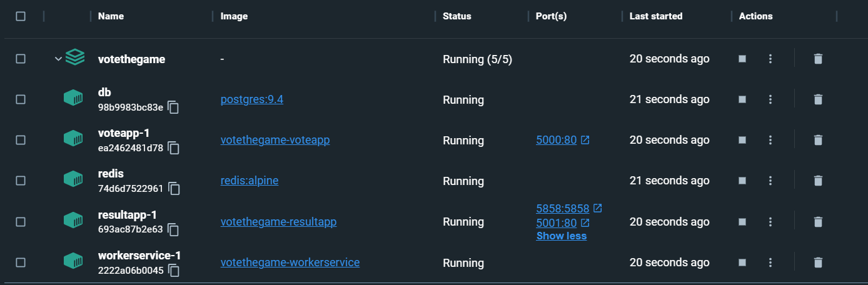Tick the db container checkbox
The image size is (868, 285).
[21, 99]
